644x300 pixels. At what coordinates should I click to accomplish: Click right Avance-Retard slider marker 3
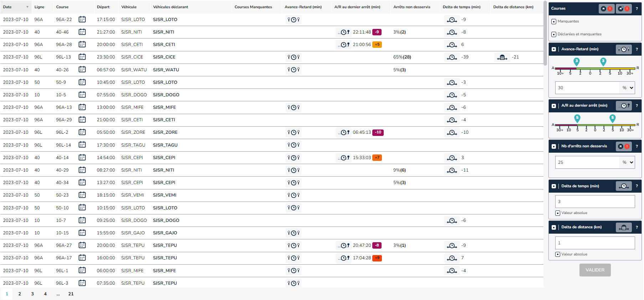603,61
